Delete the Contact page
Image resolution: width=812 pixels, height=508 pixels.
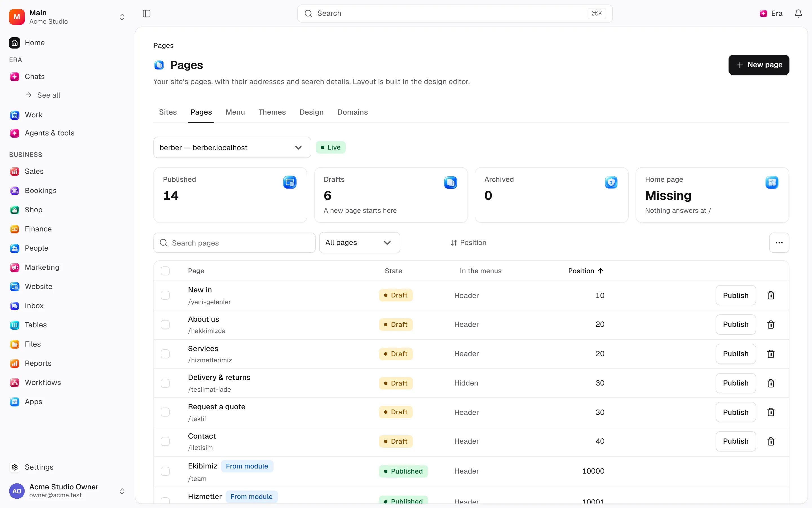(770, 441)
